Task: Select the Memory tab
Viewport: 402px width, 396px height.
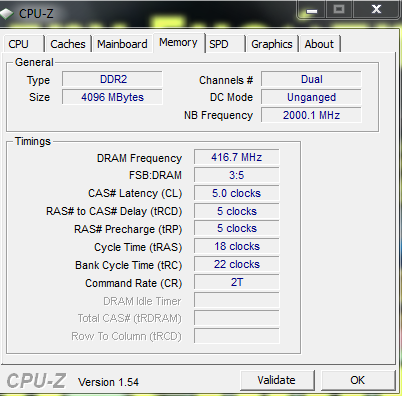Action: (179, 43)
